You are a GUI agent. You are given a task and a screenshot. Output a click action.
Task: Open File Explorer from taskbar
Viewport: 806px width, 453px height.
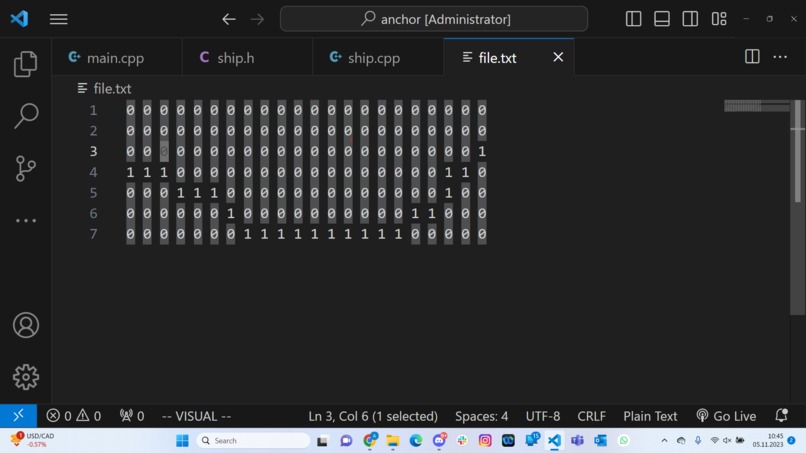(393, 441)
